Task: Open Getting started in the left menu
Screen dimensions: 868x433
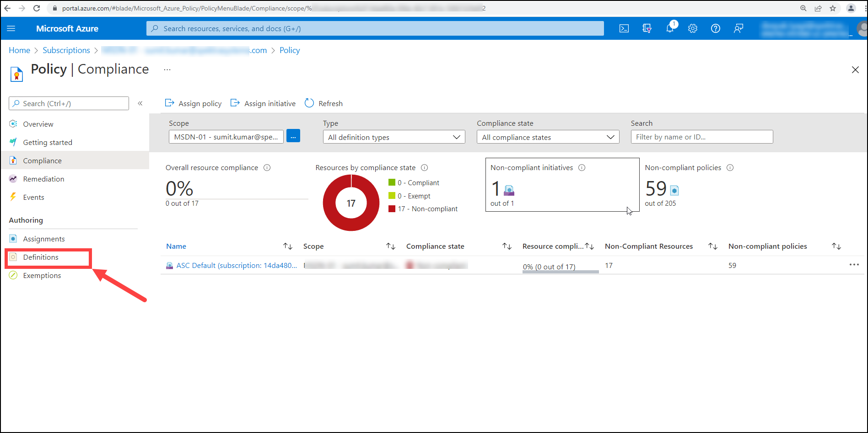Action: tap(48, 142)
